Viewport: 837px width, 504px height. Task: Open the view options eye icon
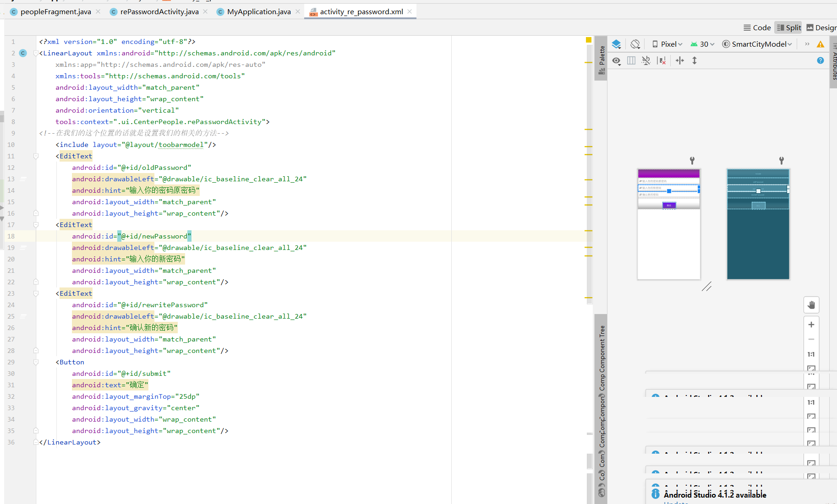pos(616,60)
